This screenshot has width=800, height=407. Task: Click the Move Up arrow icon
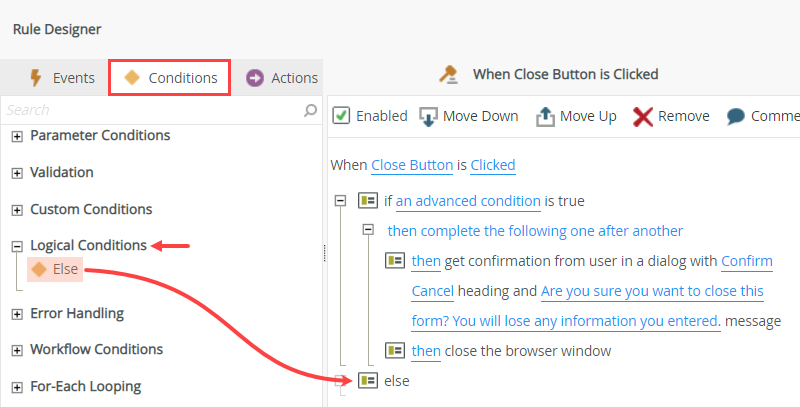545,116
